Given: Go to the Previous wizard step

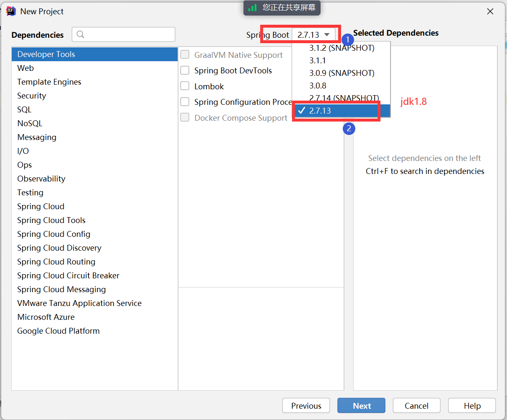Looking at the screenshot, I should click(306, 406).
